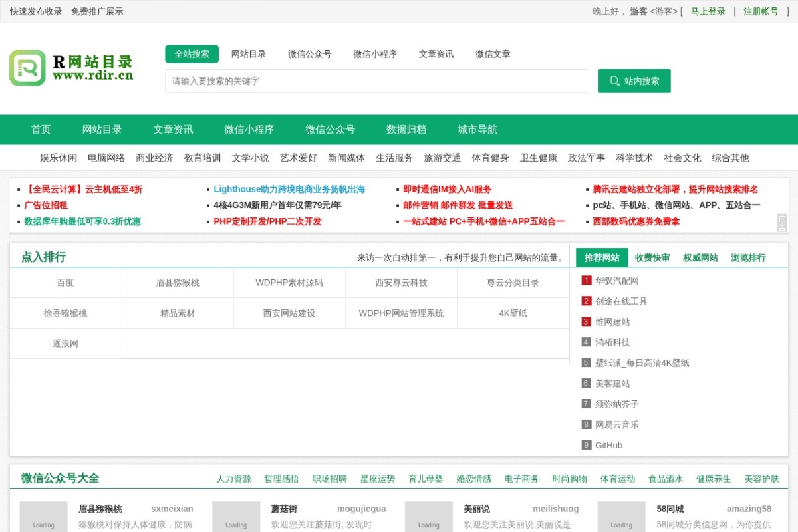This screenshot has width=798, height=532.
Task: Open 首页 in the green navigation bar
Action: [41, 130]
